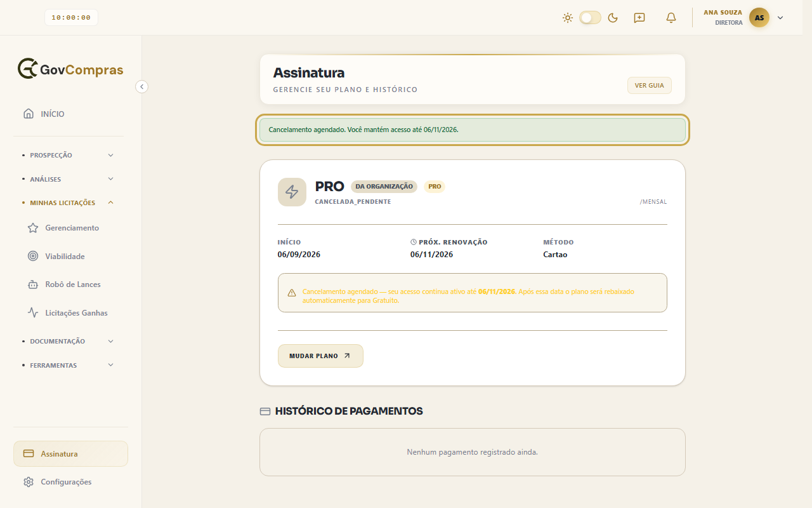Click the sun light-mode icon

click(x=568, y=18)
